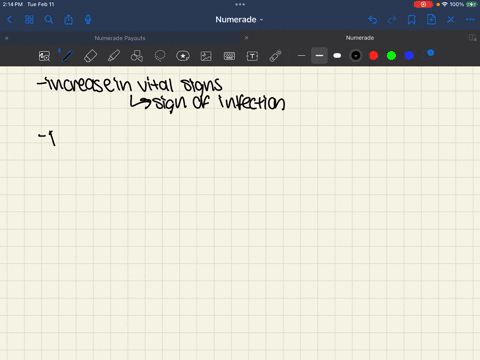The height and width of the screenshot is (360, 480).
Task: Pick the blue pen color
Action: (x=409, y=56)
